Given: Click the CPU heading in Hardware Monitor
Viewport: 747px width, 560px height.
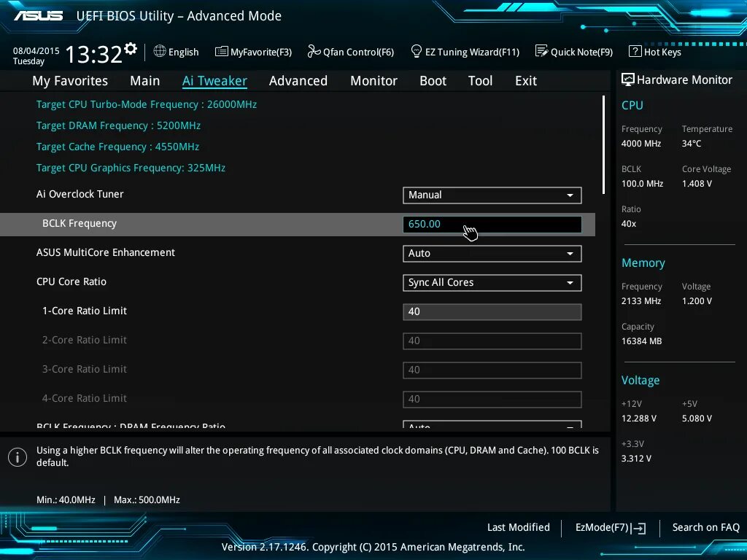Looking at the screenshot, I should [632, 105].
